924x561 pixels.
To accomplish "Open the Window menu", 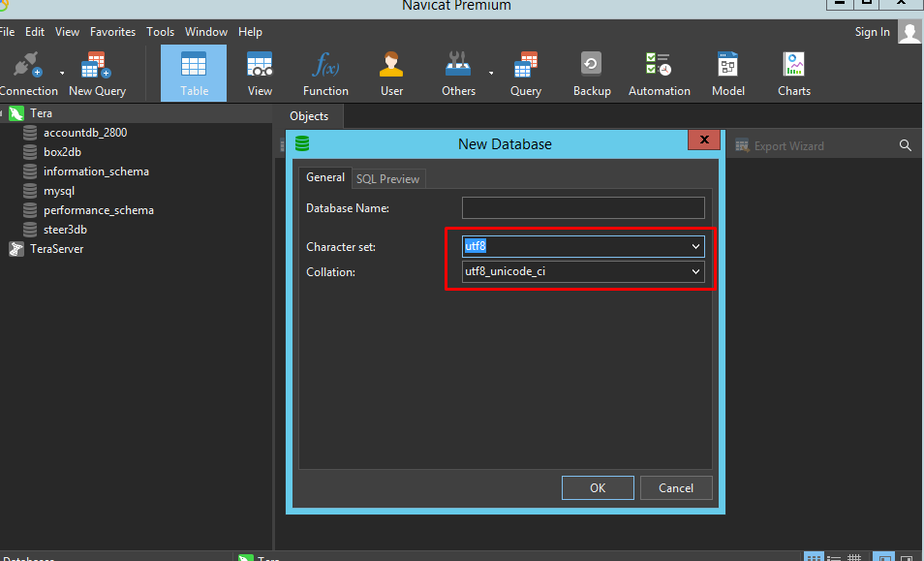I will (x=206, y=32).
